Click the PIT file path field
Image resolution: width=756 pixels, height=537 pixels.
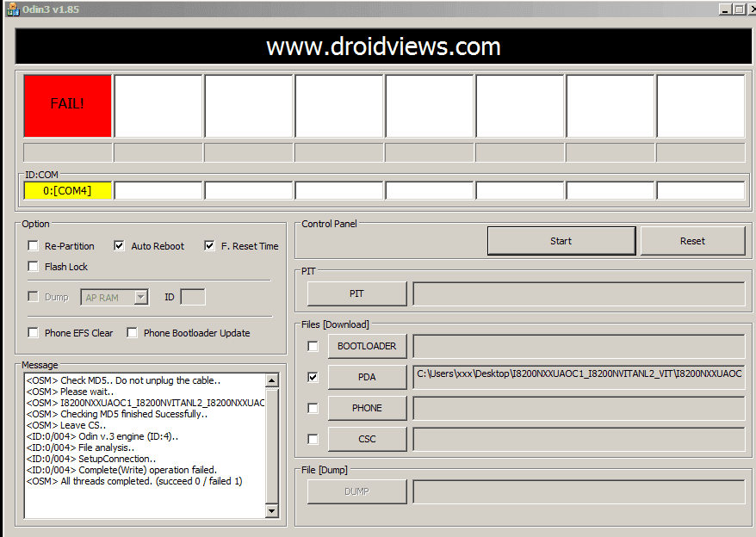(579, 293)
